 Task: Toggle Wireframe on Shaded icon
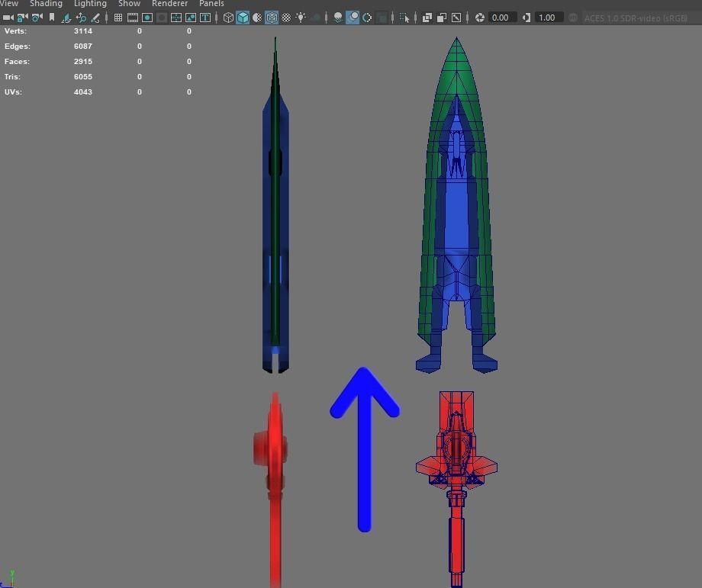pos(272,18)
